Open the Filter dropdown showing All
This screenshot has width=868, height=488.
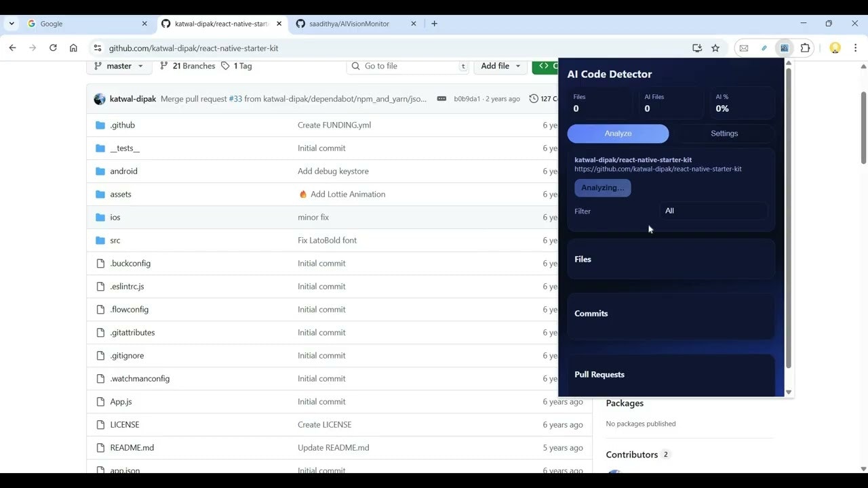[713, 211]
